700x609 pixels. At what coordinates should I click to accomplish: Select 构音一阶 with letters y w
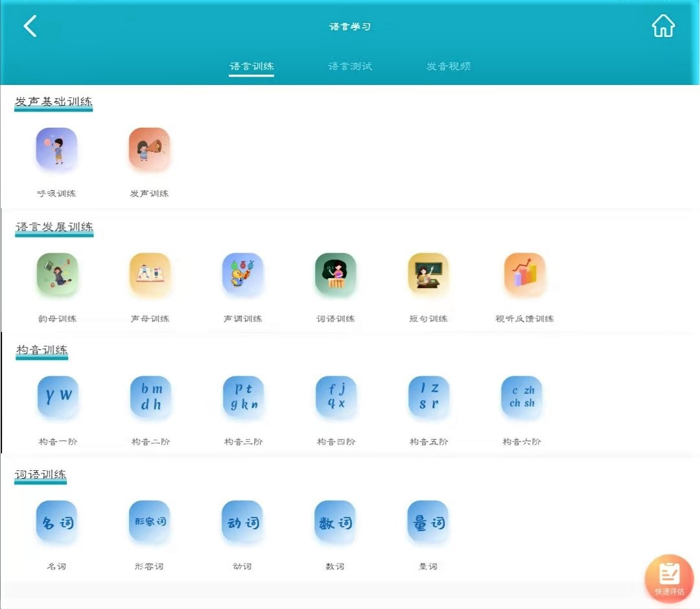(x=57, y=396)
